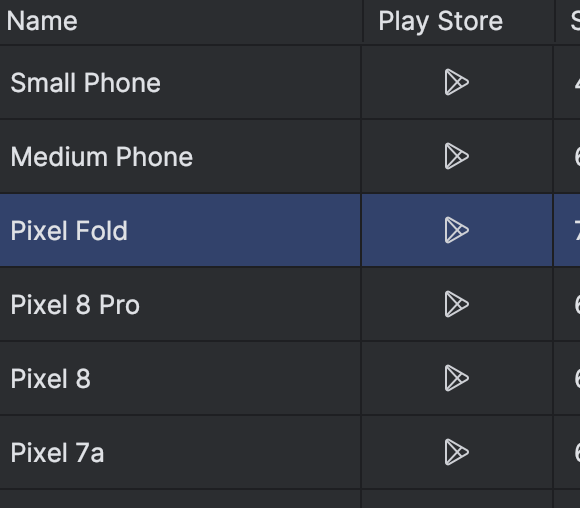Image resolution: width=580 pixels, height=508 pixels.
Task: Click Play Store icon for Medium Phone
Action: [456, 156]
